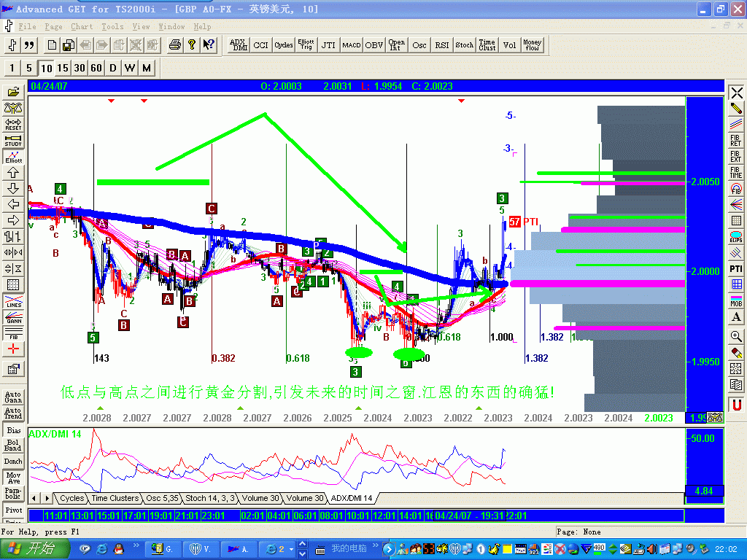This screenshot has width=747, height=560.
Task: Click the 22:02 taskbar clock
Action: click(726, 550)
